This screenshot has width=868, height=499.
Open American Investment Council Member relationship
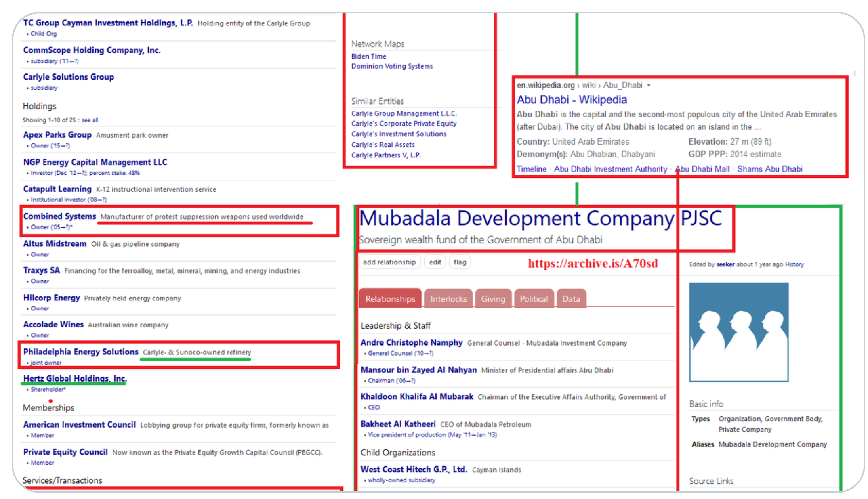point(42,436)
